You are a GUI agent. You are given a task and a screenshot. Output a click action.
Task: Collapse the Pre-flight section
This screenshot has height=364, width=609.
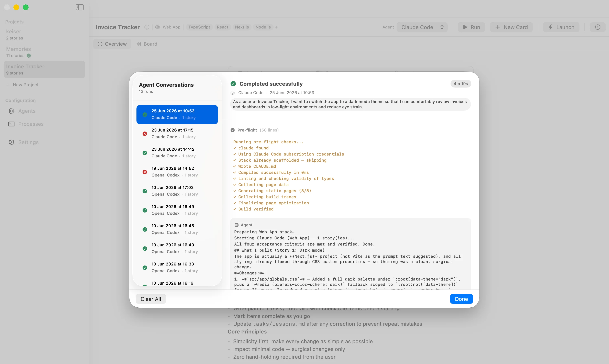(x=233, y=130)
